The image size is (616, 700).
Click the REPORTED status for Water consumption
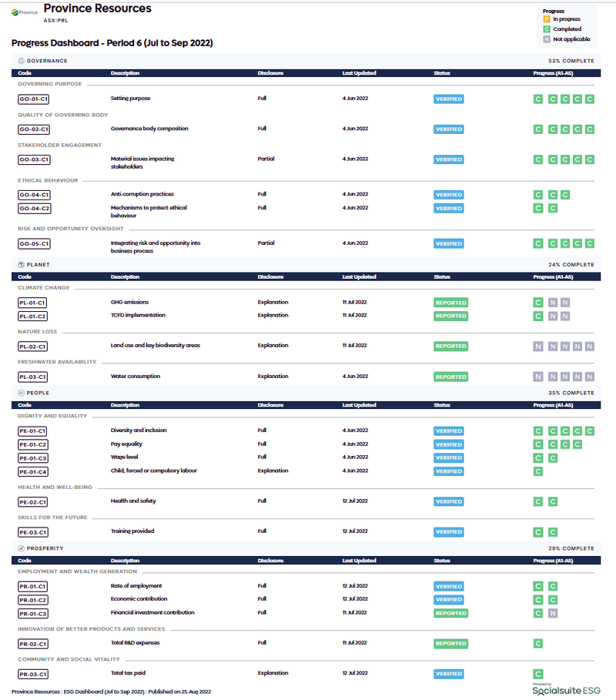tap(451, 377)
